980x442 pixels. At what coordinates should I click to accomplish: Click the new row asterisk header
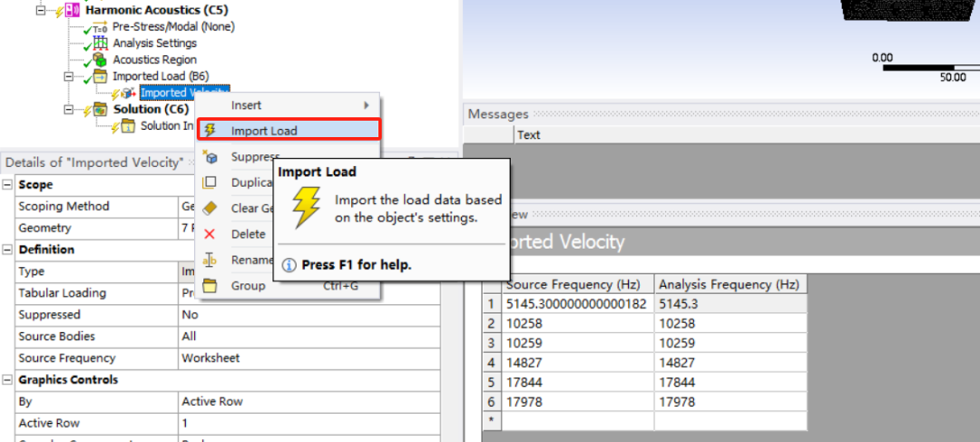493,420
